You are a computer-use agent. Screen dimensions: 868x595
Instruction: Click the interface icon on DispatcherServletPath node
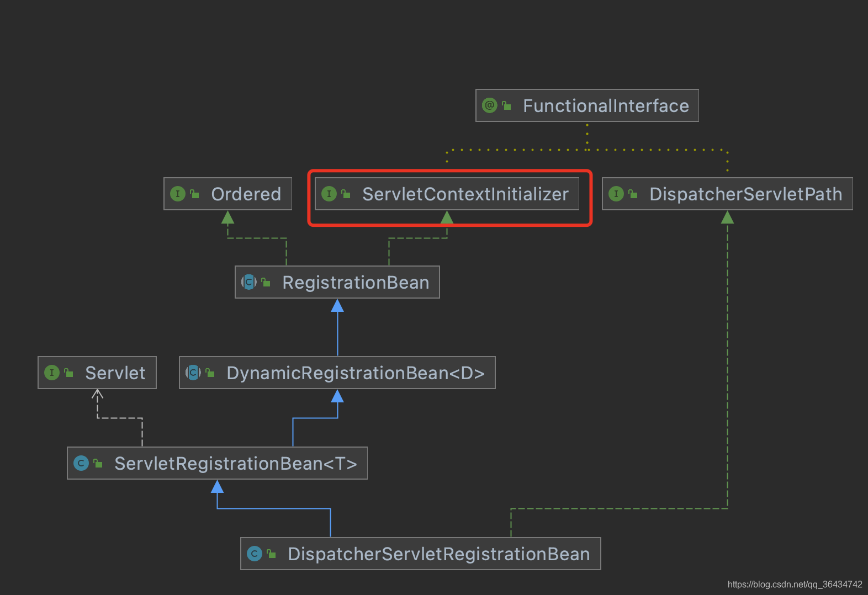tap(616, 194)
